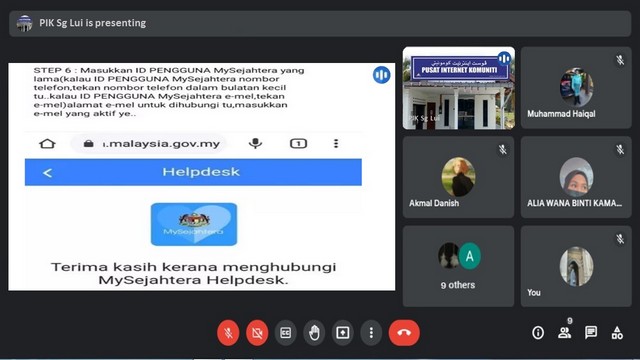Open the meeting details info icon

538,333
